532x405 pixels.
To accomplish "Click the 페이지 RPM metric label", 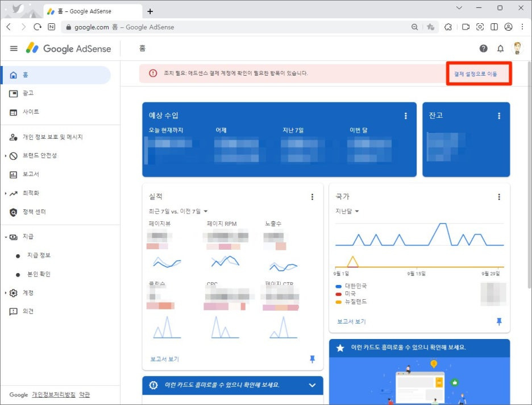I will 222,224.
